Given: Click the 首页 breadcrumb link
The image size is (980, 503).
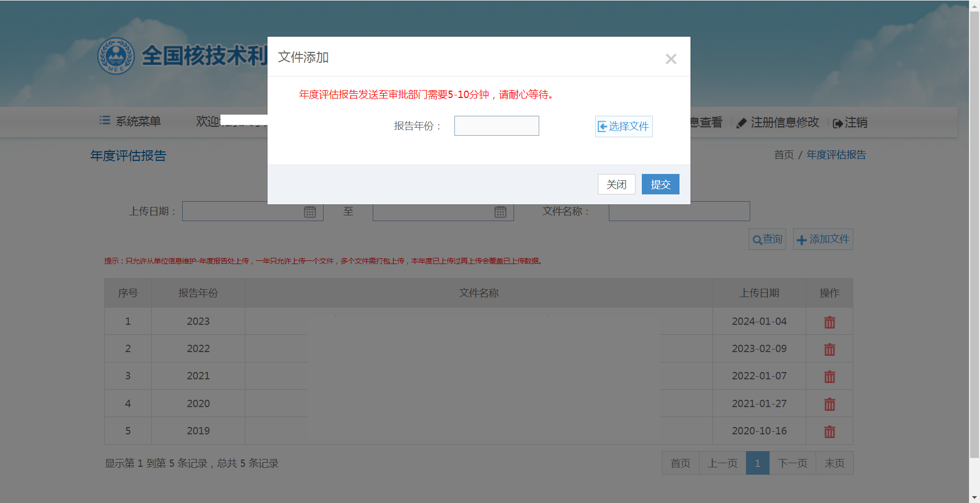Looking at the screenshot, I should [784, 155].
